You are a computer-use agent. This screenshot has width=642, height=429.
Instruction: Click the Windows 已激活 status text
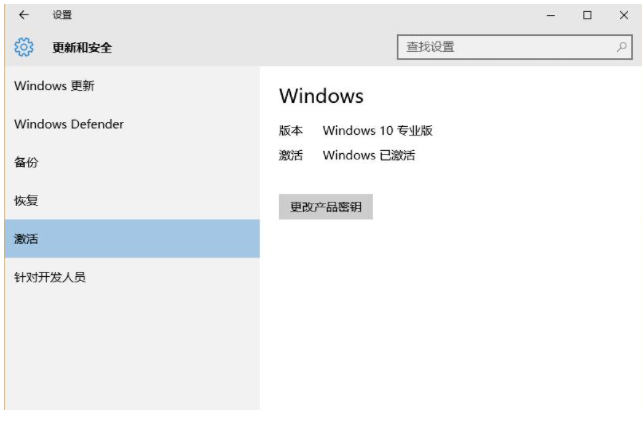[x=368, y=155]
